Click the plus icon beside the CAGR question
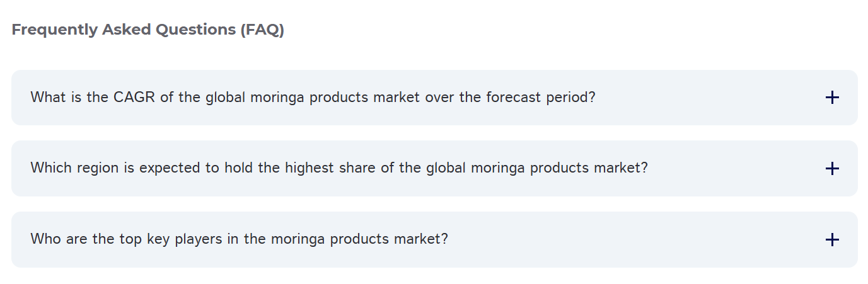Viewport: 868px width, 284px height. 832,98
